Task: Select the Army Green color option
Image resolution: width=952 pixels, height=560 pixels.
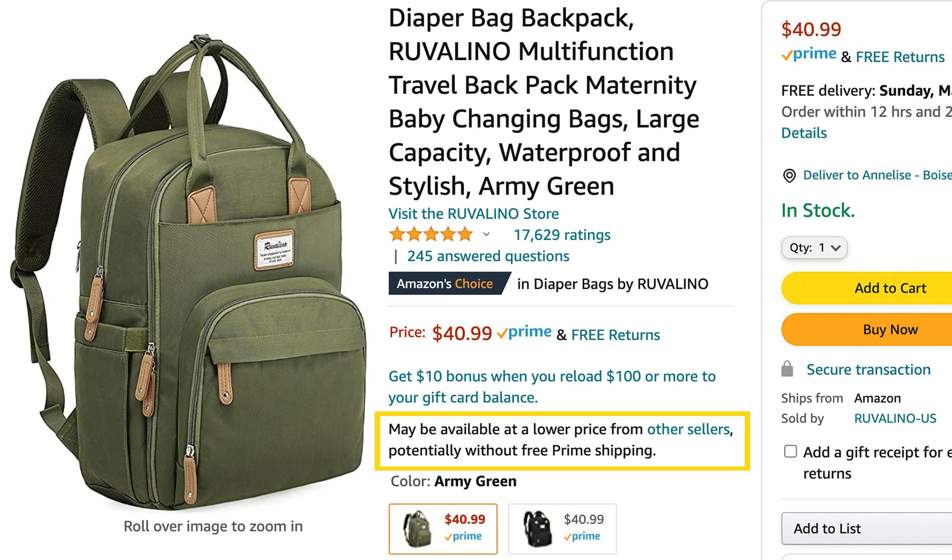Action: click(443, 529)
